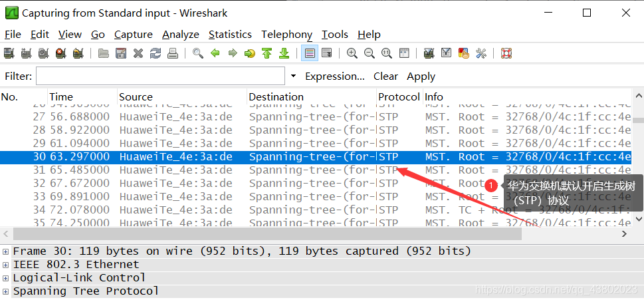Click the packet list horizontal scrollbar thumb
The height and width of the screenshot is (302, 644).
pyautogui.click(x=267, y=233)
